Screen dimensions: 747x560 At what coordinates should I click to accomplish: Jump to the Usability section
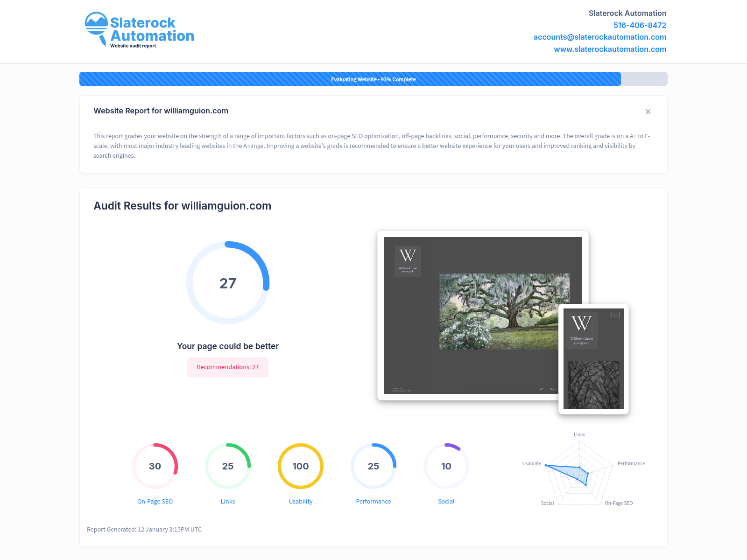[301, 501]
